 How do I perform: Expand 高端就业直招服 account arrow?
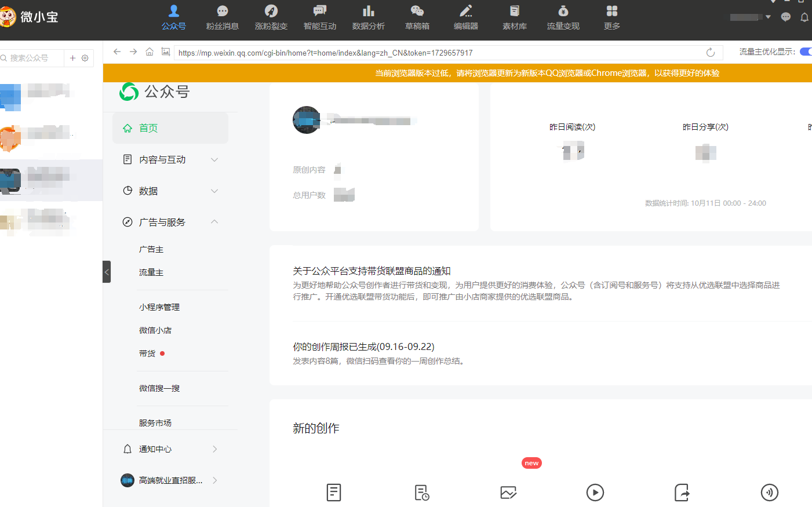[x=214, y=480]
